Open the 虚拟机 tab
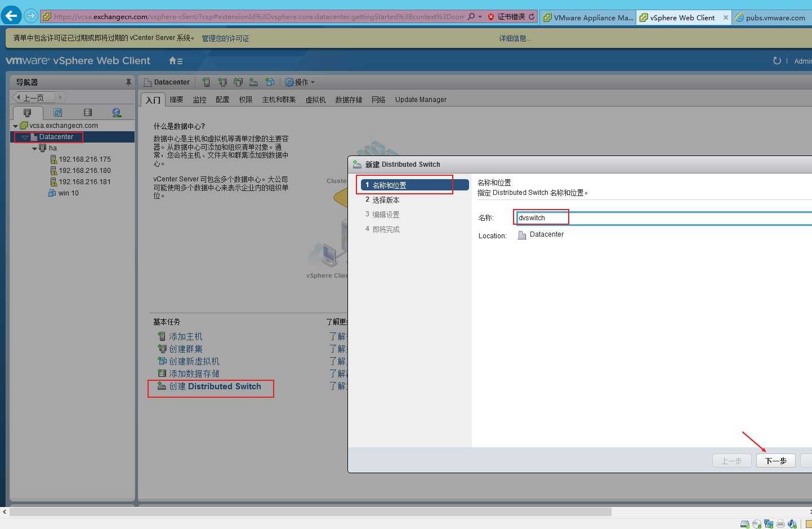 pyautogui.click(x=315, y=100)
